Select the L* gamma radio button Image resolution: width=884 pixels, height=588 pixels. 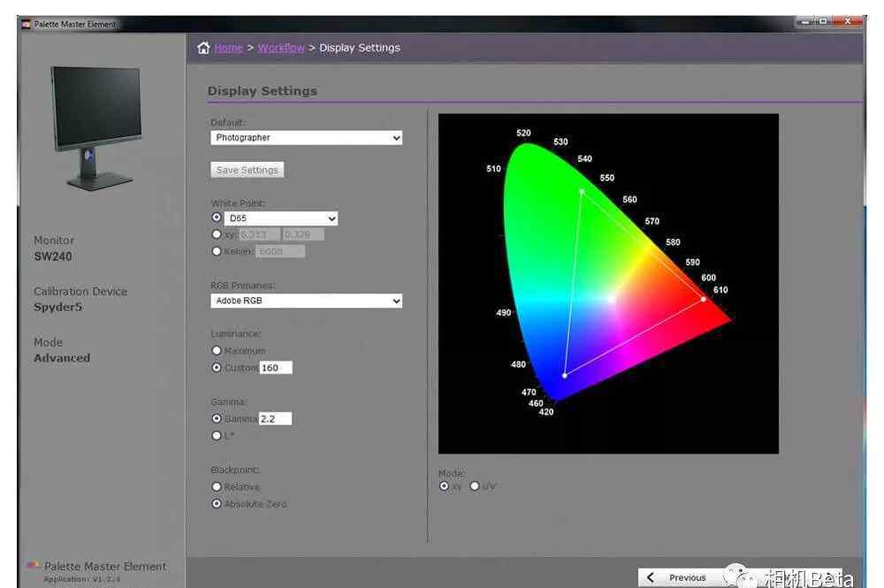tap(217, 435)
